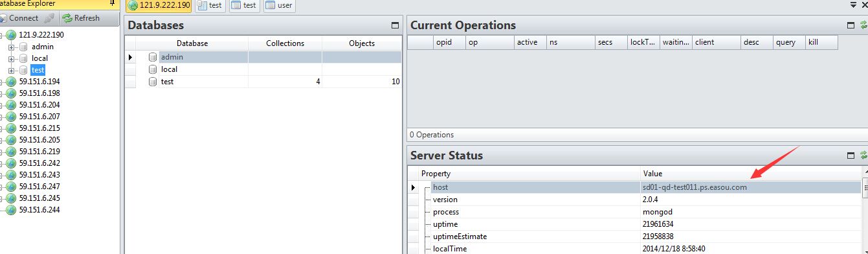Viewport: 868px width, 254px height.
Task: Select the local database in the explorer tree
Action: [x=39, y=58]
